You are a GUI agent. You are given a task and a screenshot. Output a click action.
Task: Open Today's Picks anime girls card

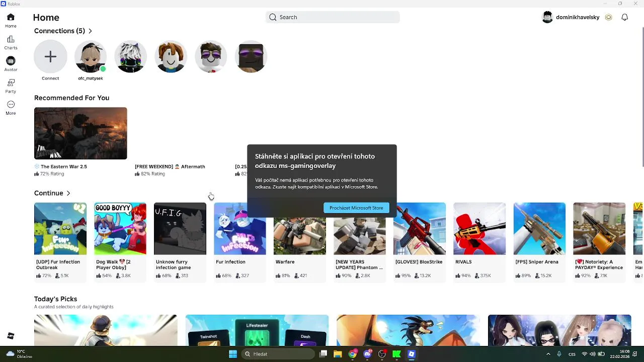tap(559, 330)
